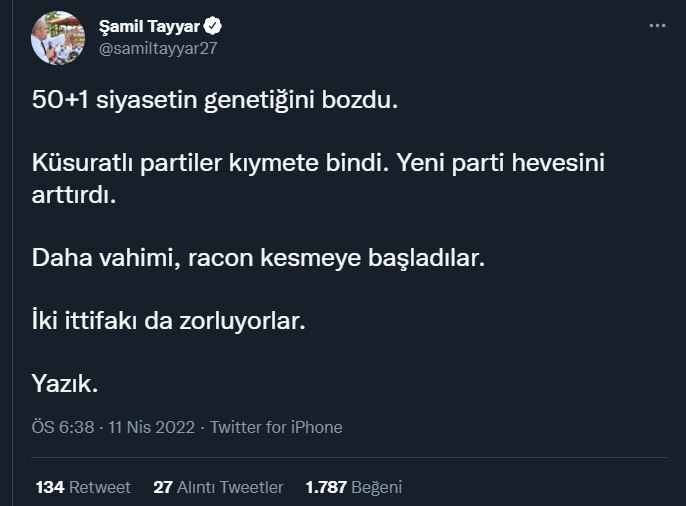Click the "ÖS 6:38" timestamp
This screenshot has height=506, width=686.
click(x=63, y=428)
